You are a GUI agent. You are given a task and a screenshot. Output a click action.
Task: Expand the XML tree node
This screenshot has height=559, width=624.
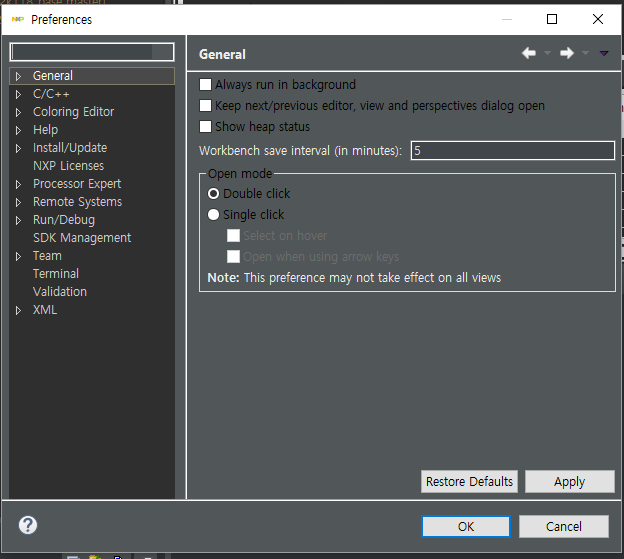pyautogui.click(x=18, y=310)
